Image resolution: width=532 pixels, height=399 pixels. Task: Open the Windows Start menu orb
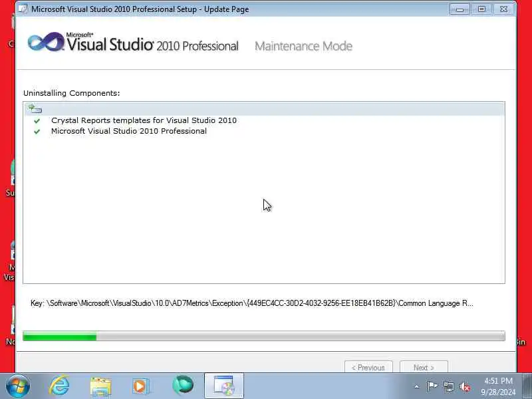pos(18,386)
